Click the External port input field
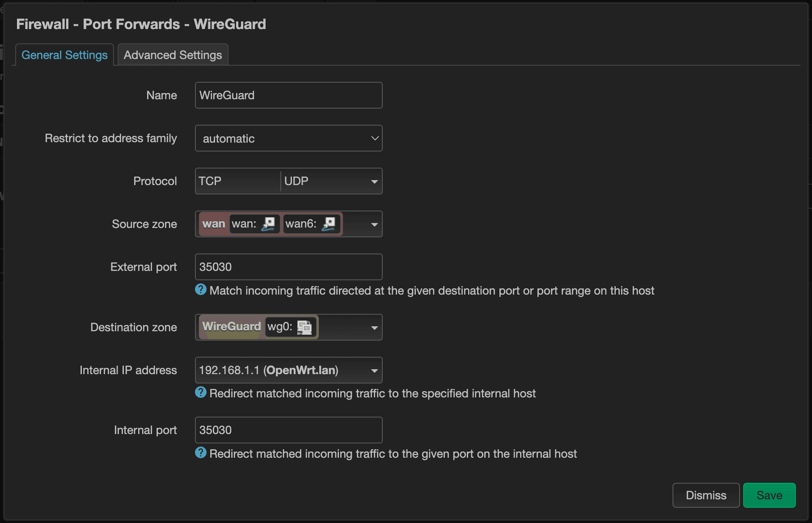Screen dimensions: 812x523 pos(288,267)
